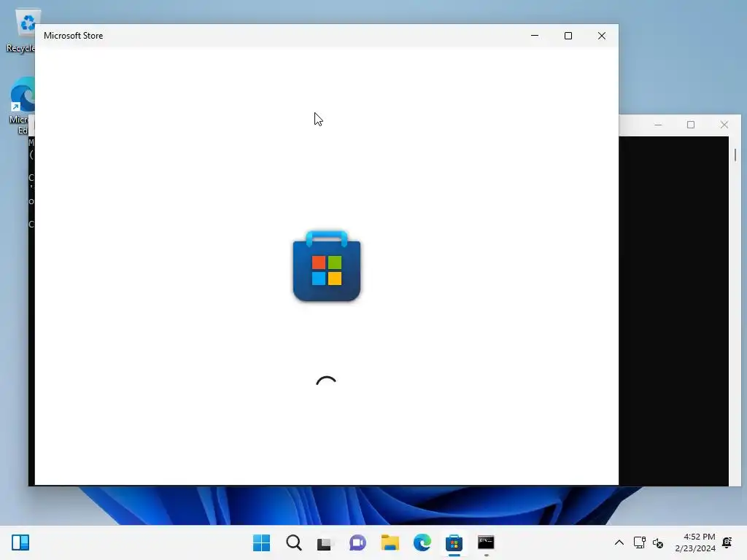Click the Microsoft Store taskbar icon
The width and height of the screenshot is (747, 560).
point(454,542)
